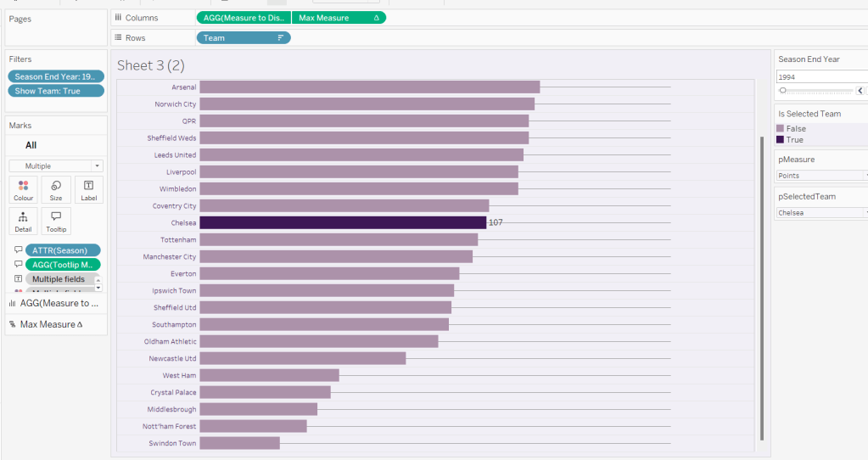Click the bar chart icon beside AGG(Measure to...)
868x460 pixels.
pos(13,303)
